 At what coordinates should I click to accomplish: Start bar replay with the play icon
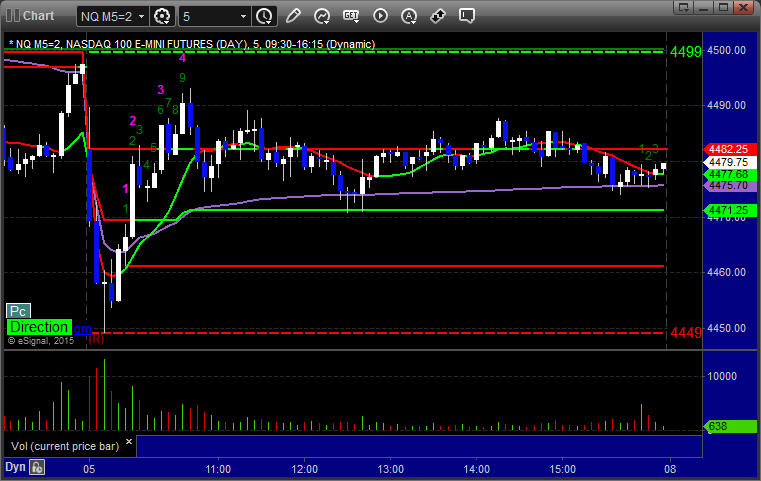tap(380, 16)
